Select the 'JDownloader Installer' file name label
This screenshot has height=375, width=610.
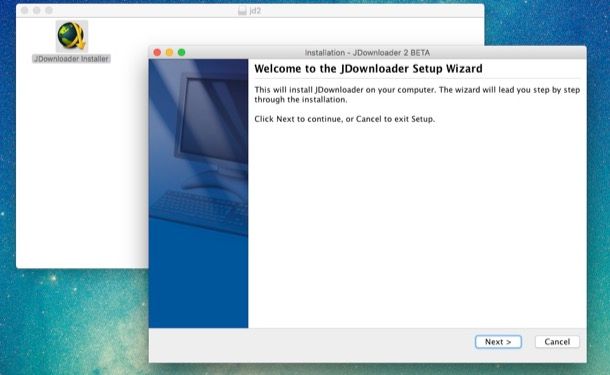pyautogui.click(x=71, y=59)
